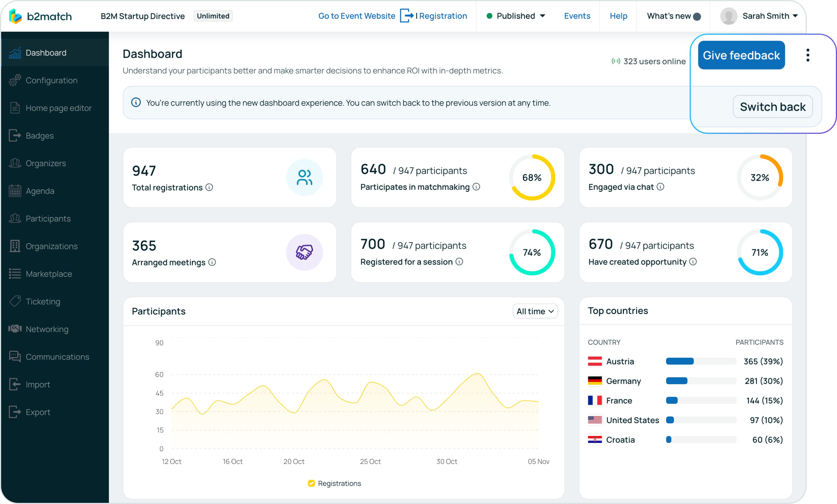Click info icon next to Engaged via chat

click(660, 187)
